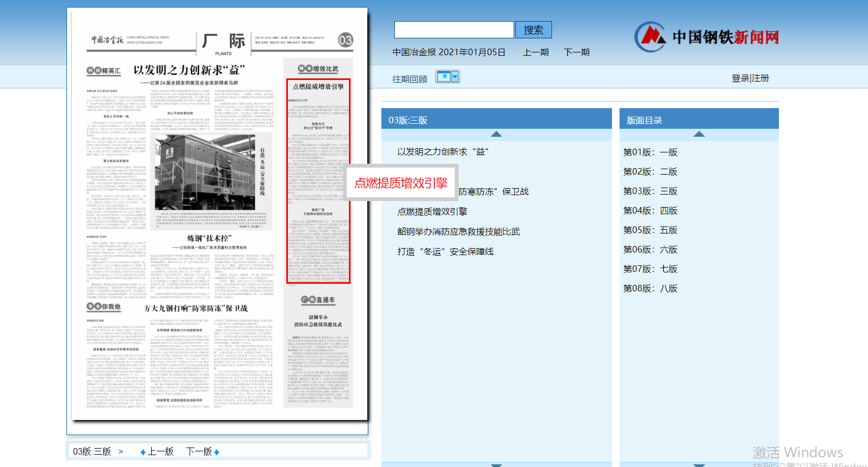Open article 打造"冬运"安全保障线
Screen dimensions: 868x467
[x=446, y=252]
